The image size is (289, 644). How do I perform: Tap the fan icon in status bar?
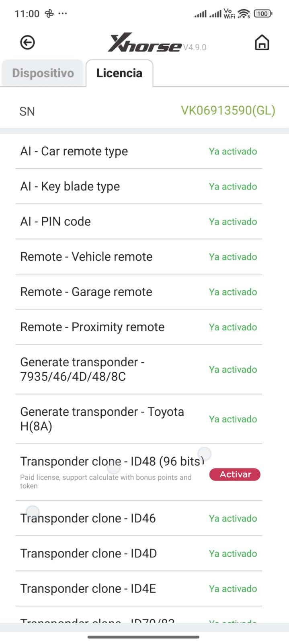tap(49, 14)
